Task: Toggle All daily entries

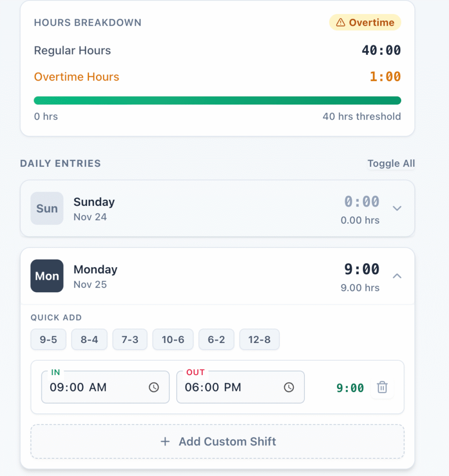Action: tap(391, 163)
